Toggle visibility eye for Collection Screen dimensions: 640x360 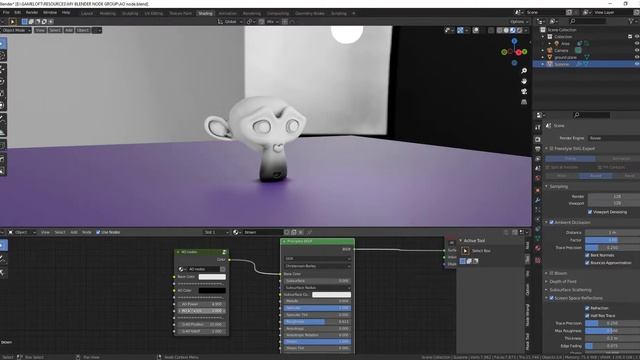[x=637, y=37]
